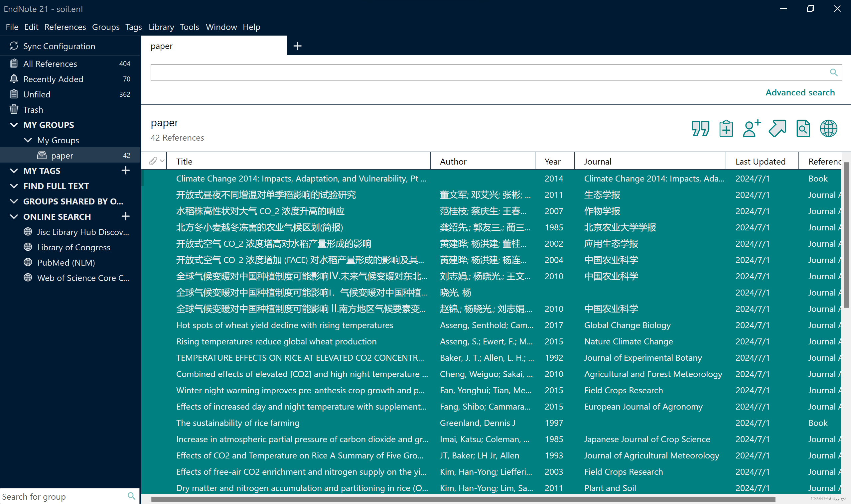Click the Share Group person-plus icon
851x504 pixels.
tap(752, 128)
